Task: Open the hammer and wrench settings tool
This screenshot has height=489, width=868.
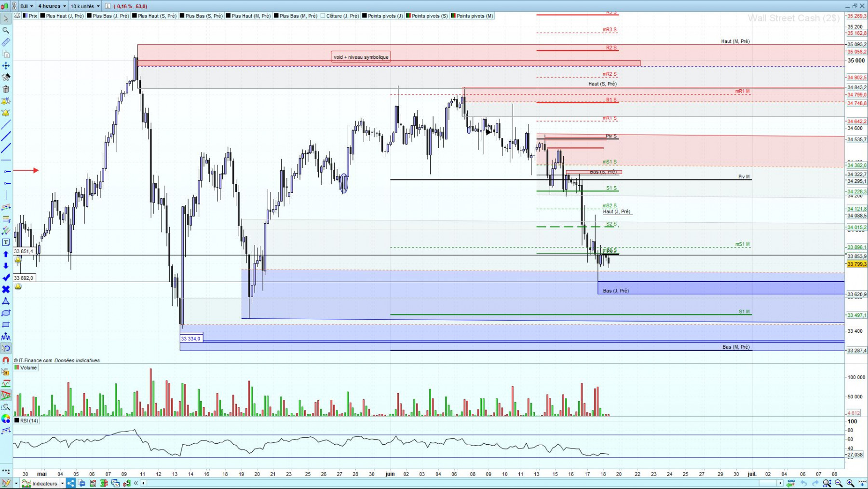Action: (6, 77)
